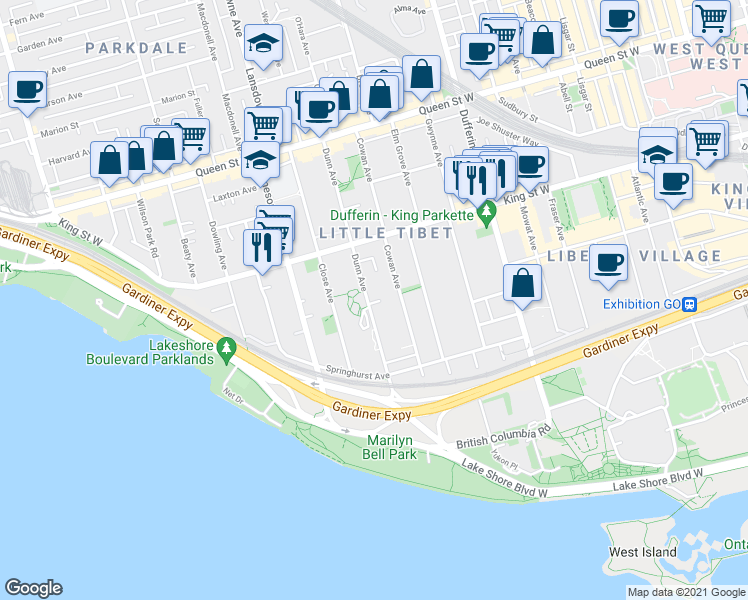748x600 pixels.
Task: Click the coffee cup marker near Atlantic Ave
Action: point(673,186)
